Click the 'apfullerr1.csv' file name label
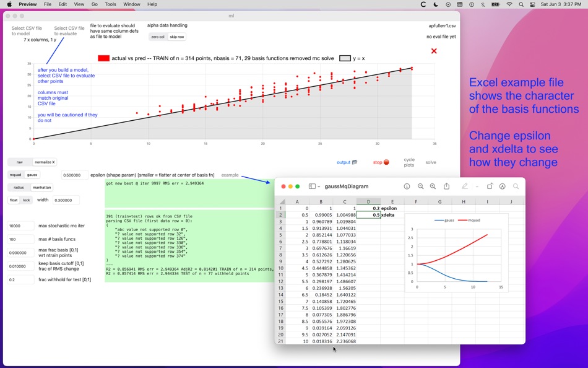 [x=442, y=26]
